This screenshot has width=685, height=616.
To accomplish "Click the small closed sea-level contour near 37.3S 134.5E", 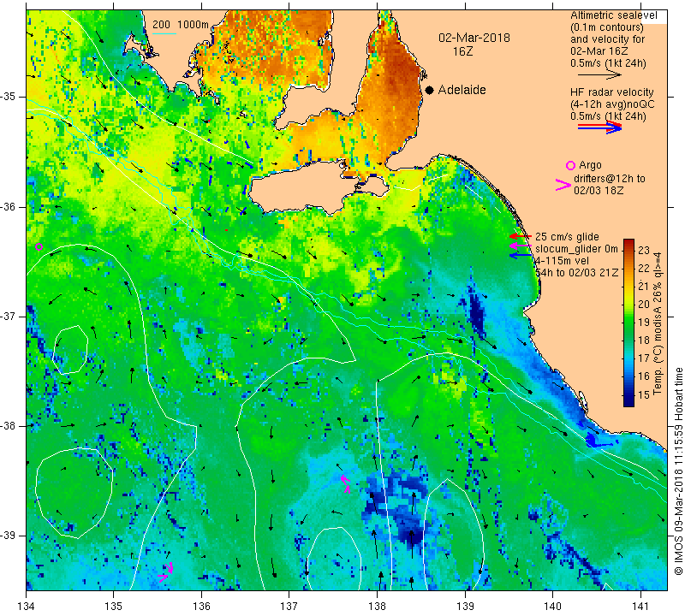I will (x=70, y=349).
